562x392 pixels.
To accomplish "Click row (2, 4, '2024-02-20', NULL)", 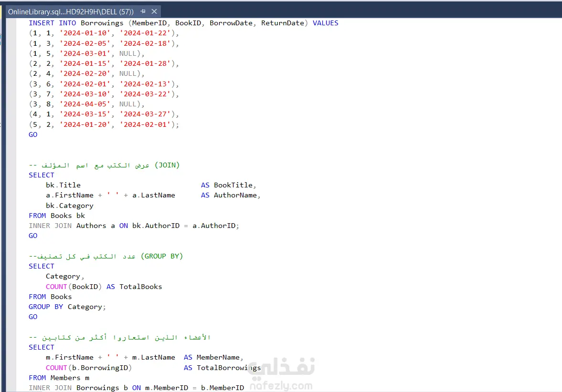I will tap(86, 73).
